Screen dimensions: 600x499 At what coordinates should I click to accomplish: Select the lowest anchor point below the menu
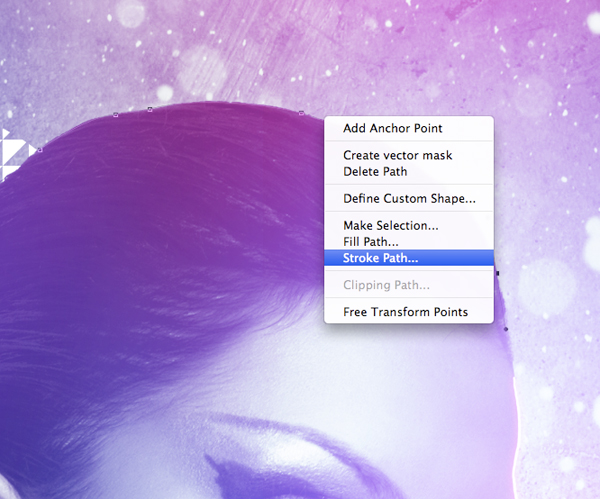(506, 329)
